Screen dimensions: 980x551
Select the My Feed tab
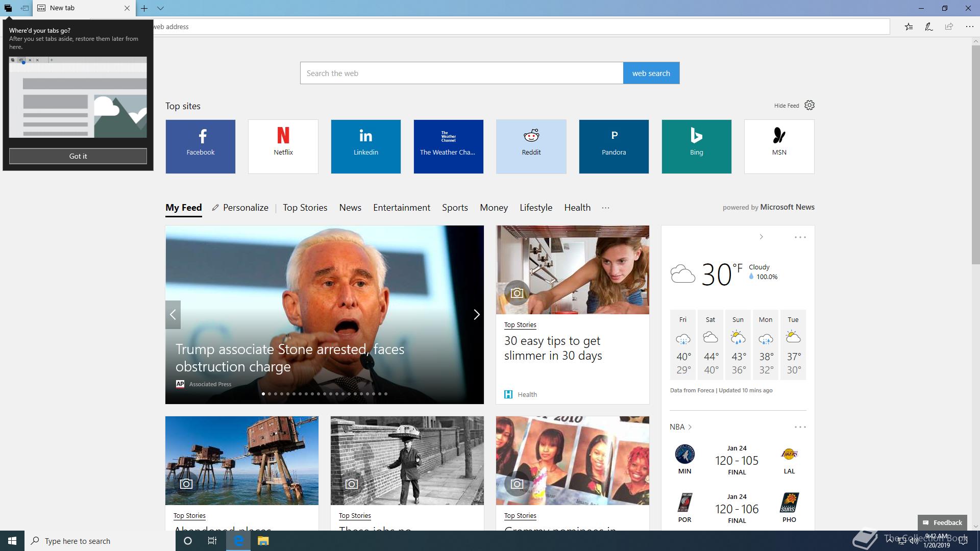(x=184, y=208)
